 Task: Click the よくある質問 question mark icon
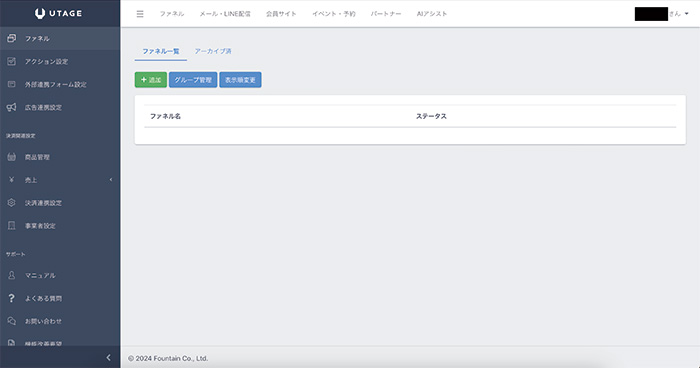tap(12, 298)
